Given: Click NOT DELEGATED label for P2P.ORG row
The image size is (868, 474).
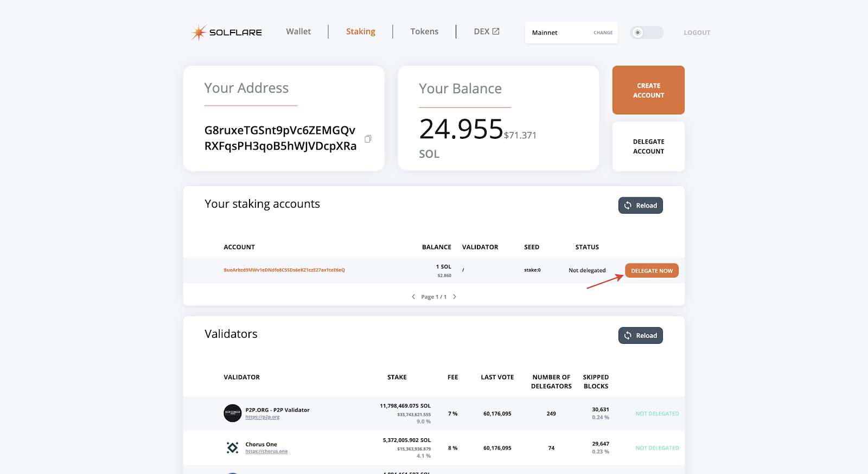Looking at the screenshot, I should (x=657, y=414).
